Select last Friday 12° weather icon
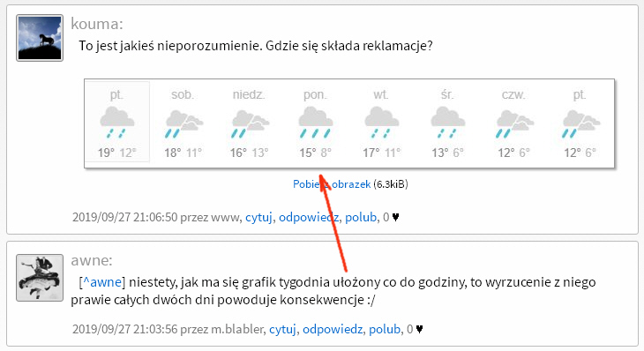Screen dimensions: 644x351 coord(580,123)
